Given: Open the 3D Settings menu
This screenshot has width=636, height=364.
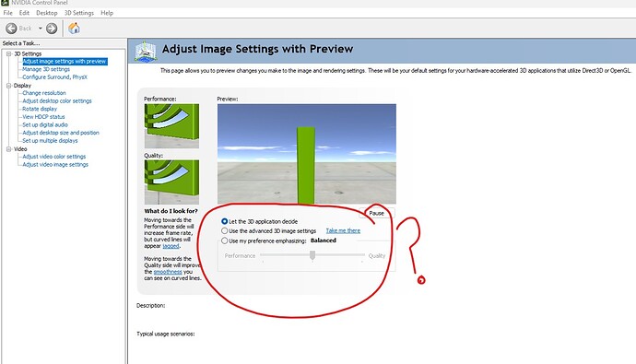Looking at the screenshot, I should 79,13.
